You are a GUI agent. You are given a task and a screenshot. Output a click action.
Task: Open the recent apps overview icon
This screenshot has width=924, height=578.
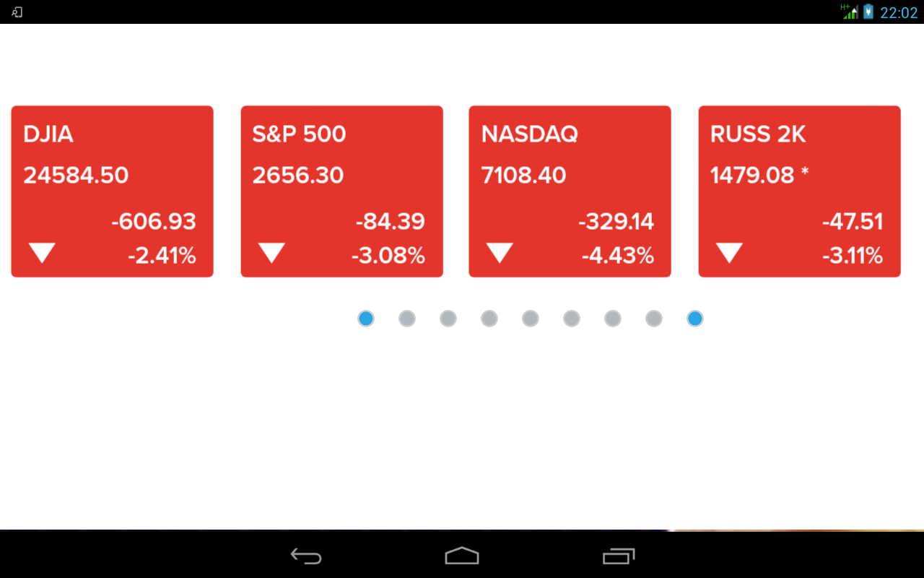point(619,556)
